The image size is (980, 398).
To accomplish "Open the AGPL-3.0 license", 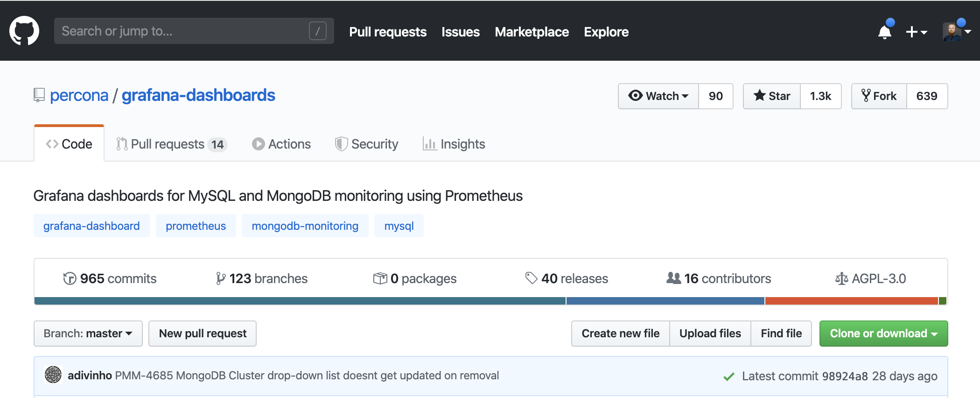I will click(x=870, y=278).
